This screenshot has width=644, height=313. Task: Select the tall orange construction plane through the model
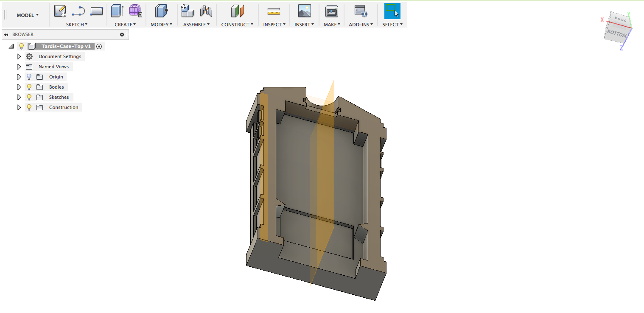pyautogui.click(x=326, y=182)
